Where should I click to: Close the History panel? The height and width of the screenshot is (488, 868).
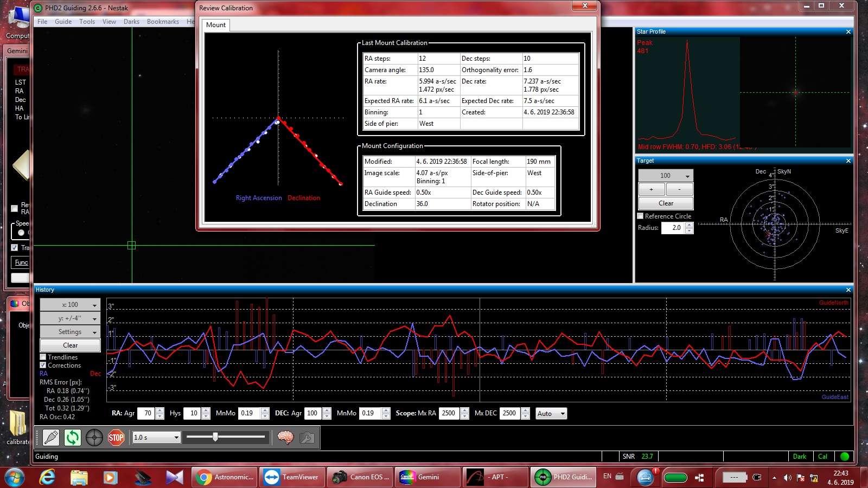coord(848,290)
